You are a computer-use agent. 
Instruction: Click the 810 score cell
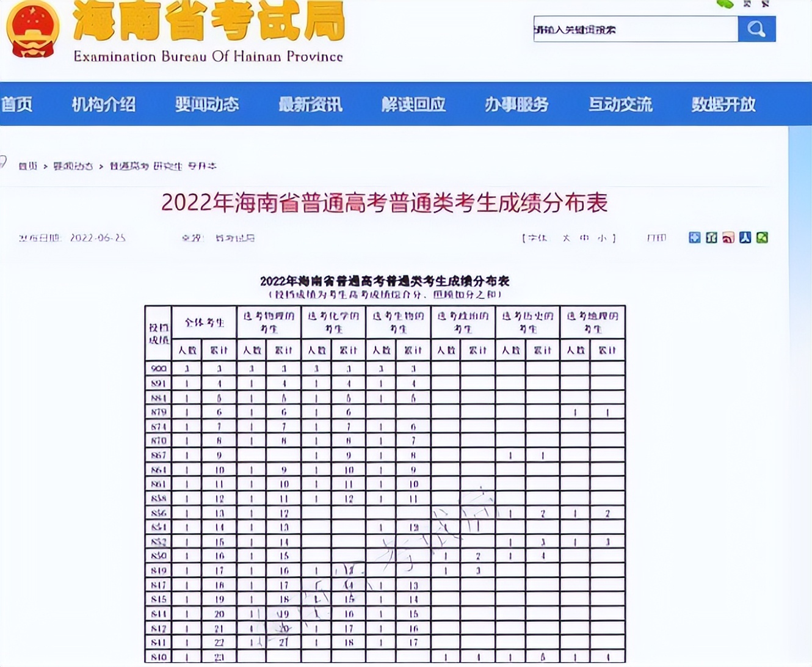[159, 657]
